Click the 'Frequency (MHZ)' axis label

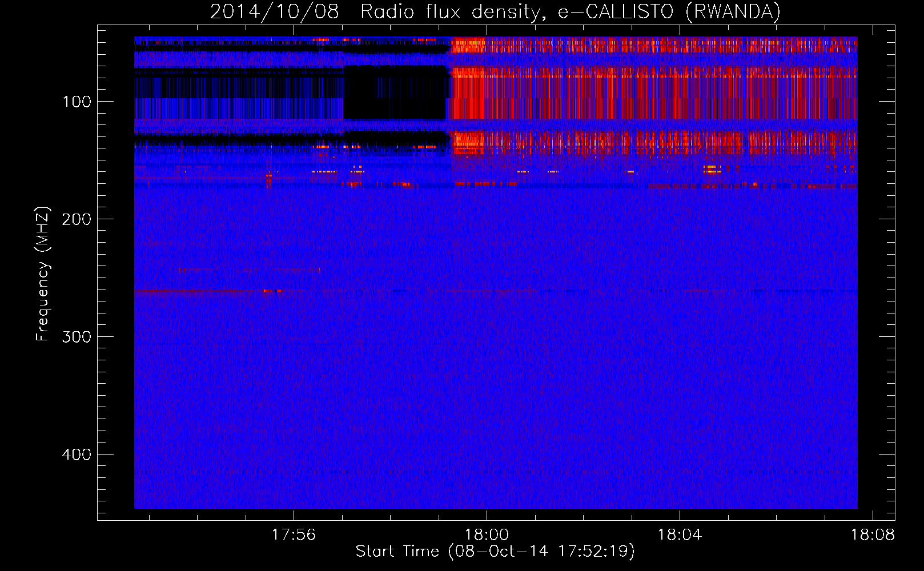[43, 274]
